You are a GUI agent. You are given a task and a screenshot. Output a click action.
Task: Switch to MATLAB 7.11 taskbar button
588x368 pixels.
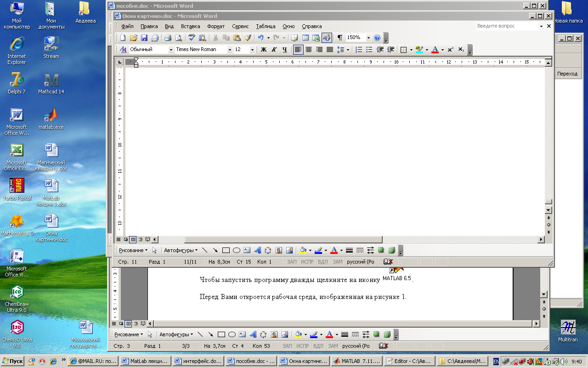coord(356,361)
